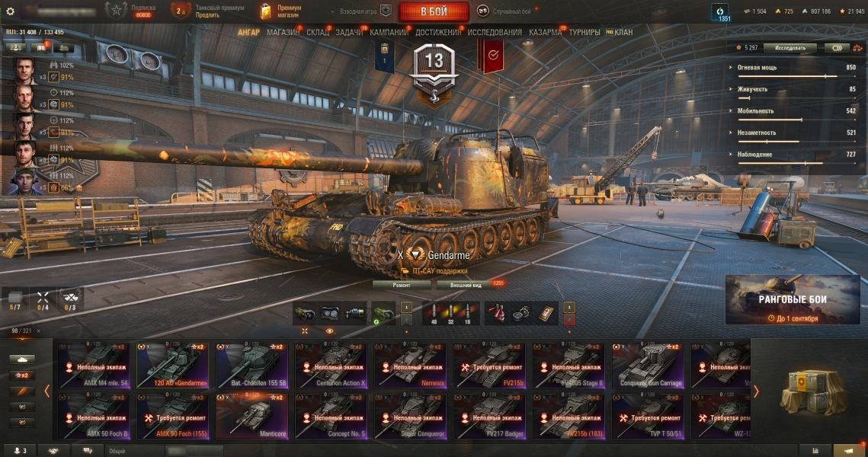Open Ранговые бои event banner
Image resolution: width=868 pixels, height=457 pixels.
point(792,299)
